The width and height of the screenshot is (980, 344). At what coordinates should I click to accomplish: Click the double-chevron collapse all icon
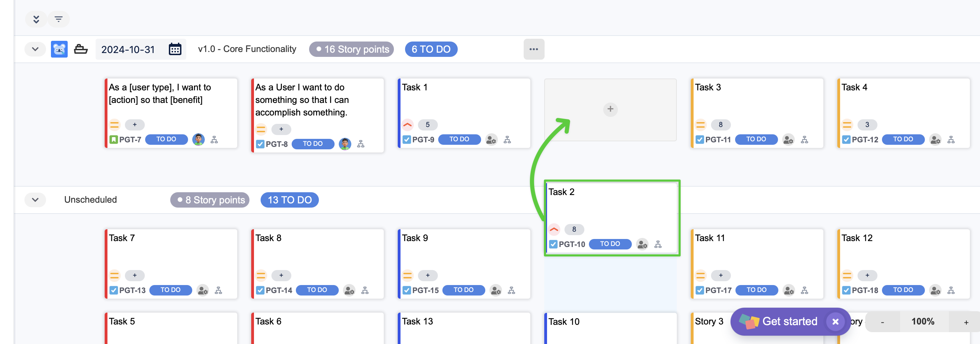36,19
